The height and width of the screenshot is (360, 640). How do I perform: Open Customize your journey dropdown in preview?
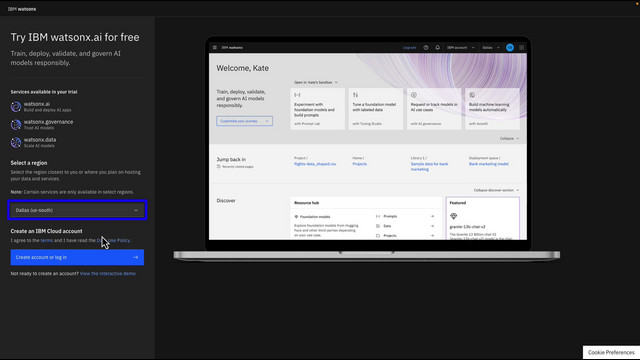point(244,121)
